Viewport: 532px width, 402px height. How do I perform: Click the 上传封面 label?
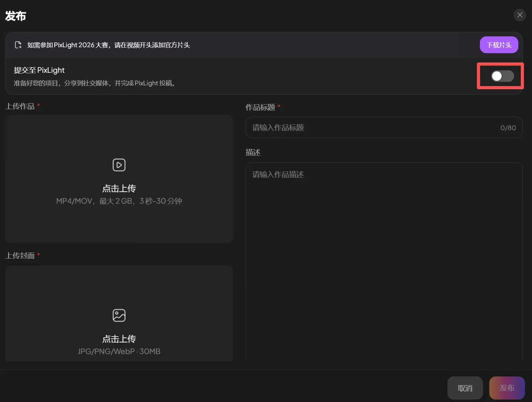tap(20, 256)
